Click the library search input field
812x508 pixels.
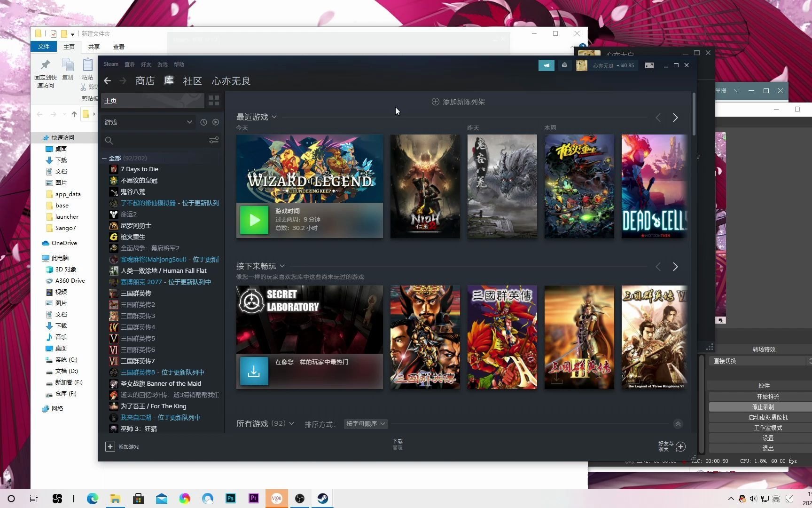point(160,140)
